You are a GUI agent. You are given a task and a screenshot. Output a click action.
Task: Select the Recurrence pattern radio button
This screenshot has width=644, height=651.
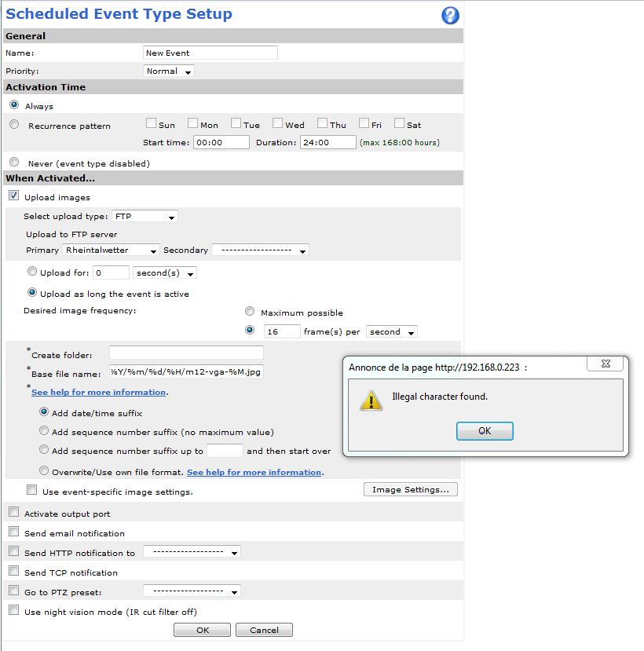pyautogui.click(x=14, y=125)
